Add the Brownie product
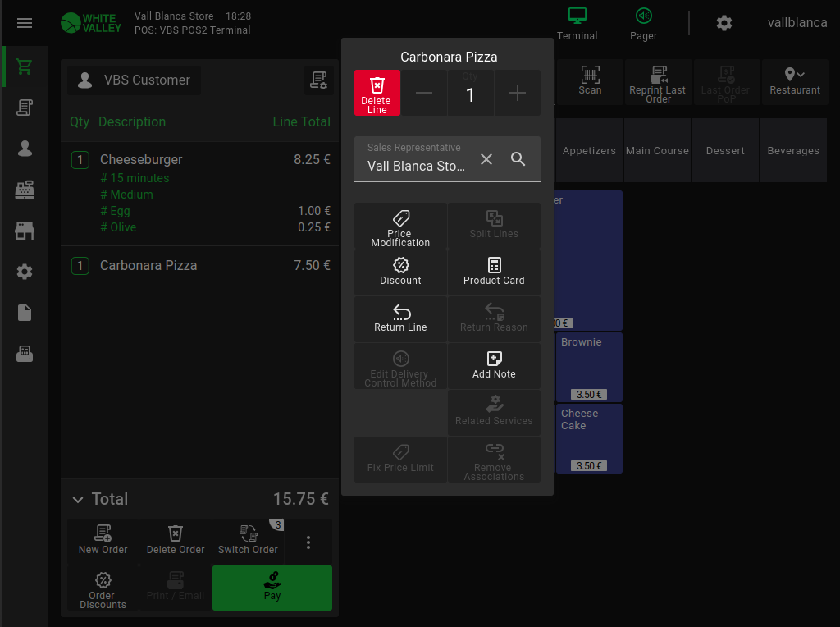This screenshot has height=627, width=840. (589, 367)
